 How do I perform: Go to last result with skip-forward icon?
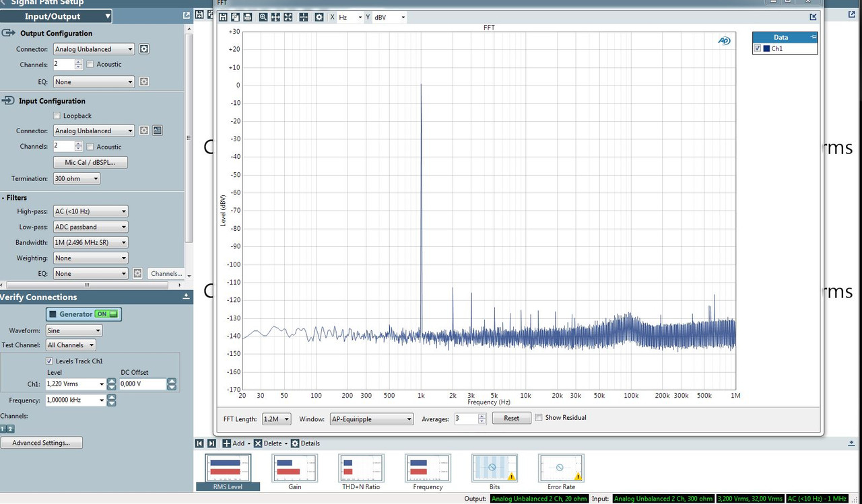tap(211, 443)
